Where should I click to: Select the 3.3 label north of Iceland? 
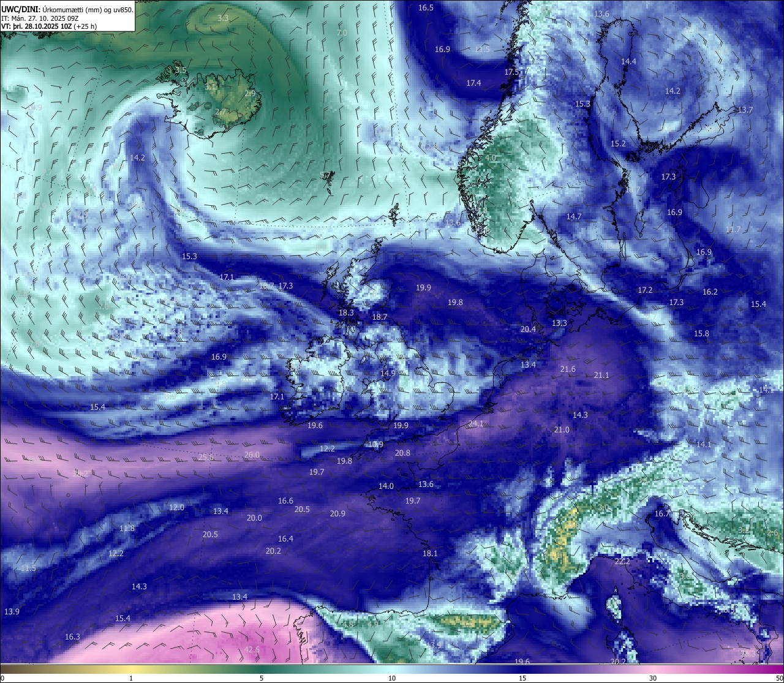[x=223, y=18]
